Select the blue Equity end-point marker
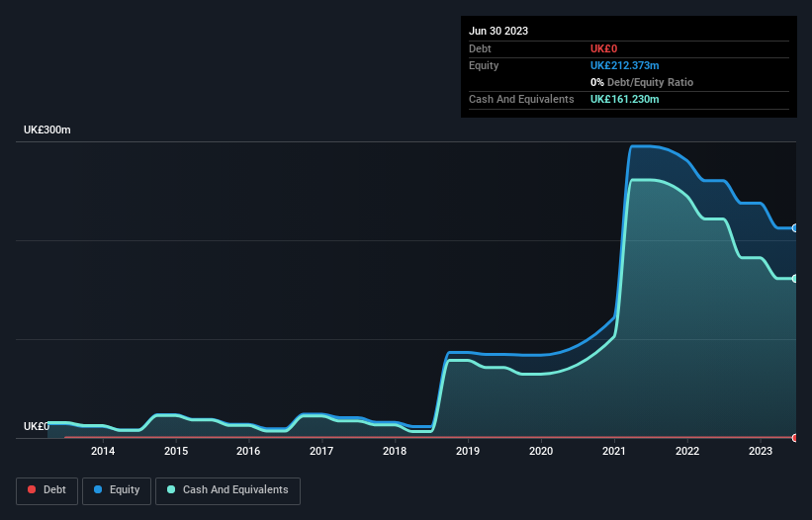The width and height of the screenshot is (812, 520). (x=795, y=228)
